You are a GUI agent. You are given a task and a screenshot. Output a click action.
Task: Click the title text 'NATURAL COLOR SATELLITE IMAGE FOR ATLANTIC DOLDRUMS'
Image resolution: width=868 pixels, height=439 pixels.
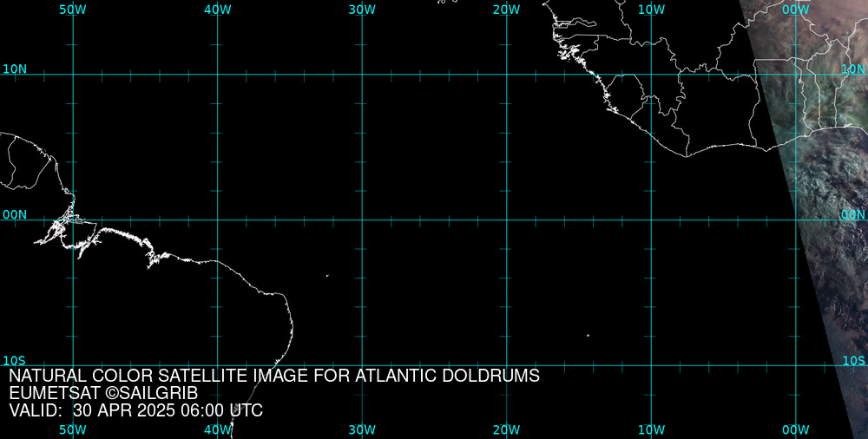coord(274,376)
